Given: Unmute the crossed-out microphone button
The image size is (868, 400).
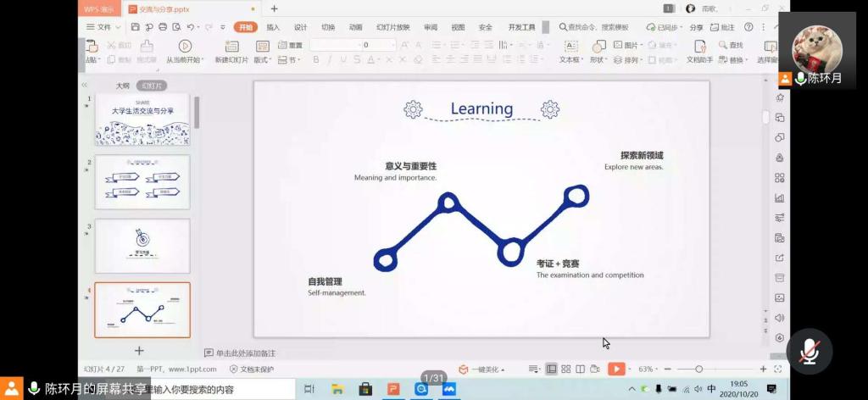Looking at the screenshot, I should point(809,351).
